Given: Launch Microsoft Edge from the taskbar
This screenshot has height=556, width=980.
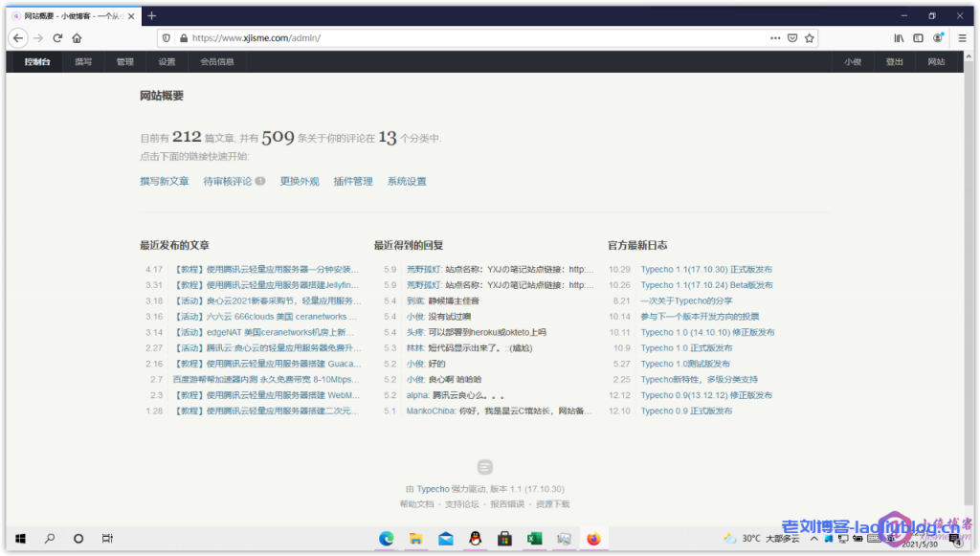Looking at the screenshot, I should tap(387, 539).
